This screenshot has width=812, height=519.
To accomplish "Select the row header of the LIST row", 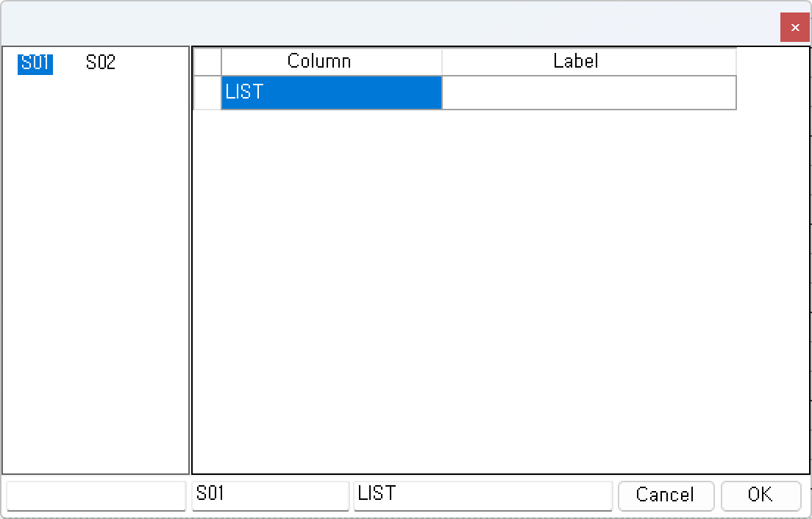I will coord(207,93).
